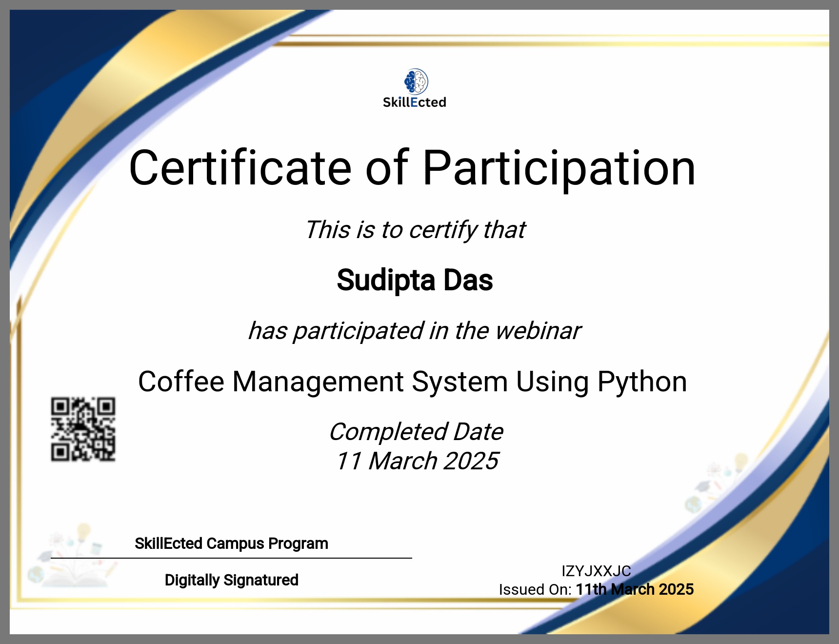Image resolution: width=839 pixels, height=644 pixels.
Task: Click the "Issued On" label
Action: [535, 590]
